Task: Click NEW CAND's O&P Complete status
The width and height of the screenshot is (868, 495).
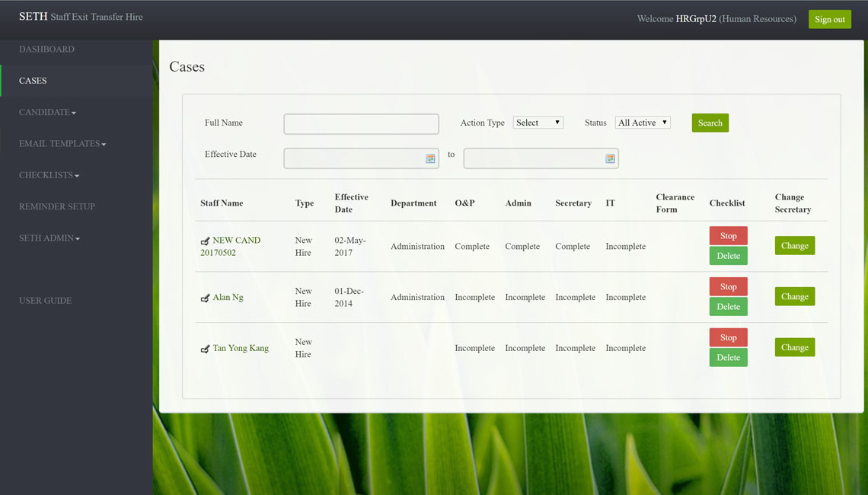Action: tap(472, 247)
